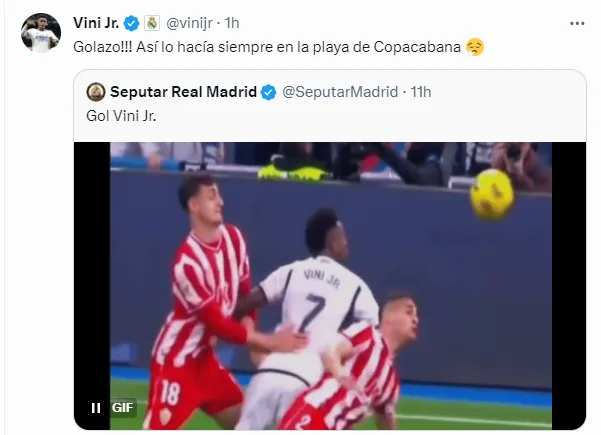Click Seputar Real Madrid's verified checkmark

pyautogui.click(x=268, y=92)
